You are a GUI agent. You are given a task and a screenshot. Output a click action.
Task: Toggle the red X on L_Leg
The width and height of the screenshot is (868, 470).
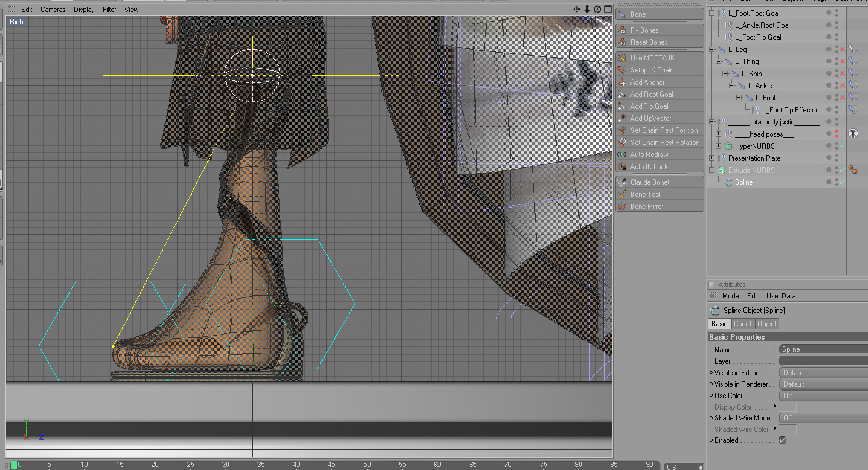843,50
